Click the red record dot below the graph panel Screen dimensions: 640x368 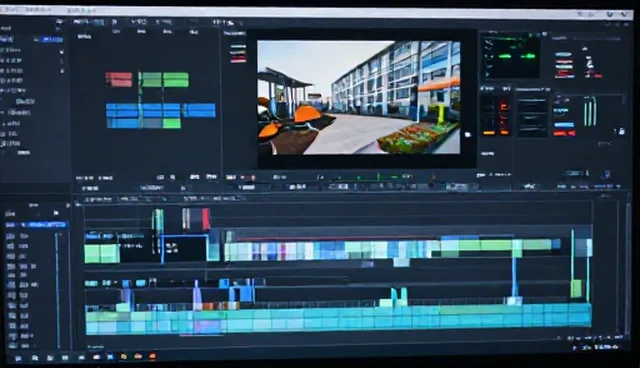point(253,177)
